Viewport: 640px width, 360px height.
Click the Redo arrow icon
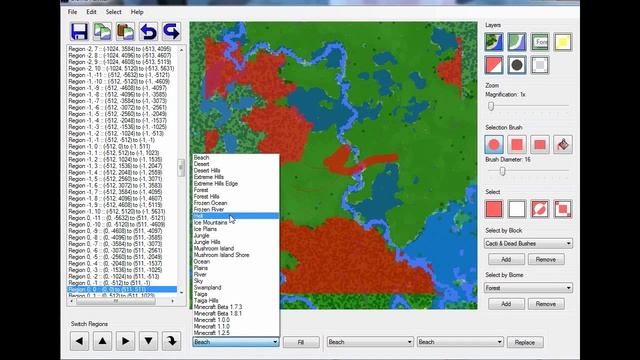tap(171, 31)
